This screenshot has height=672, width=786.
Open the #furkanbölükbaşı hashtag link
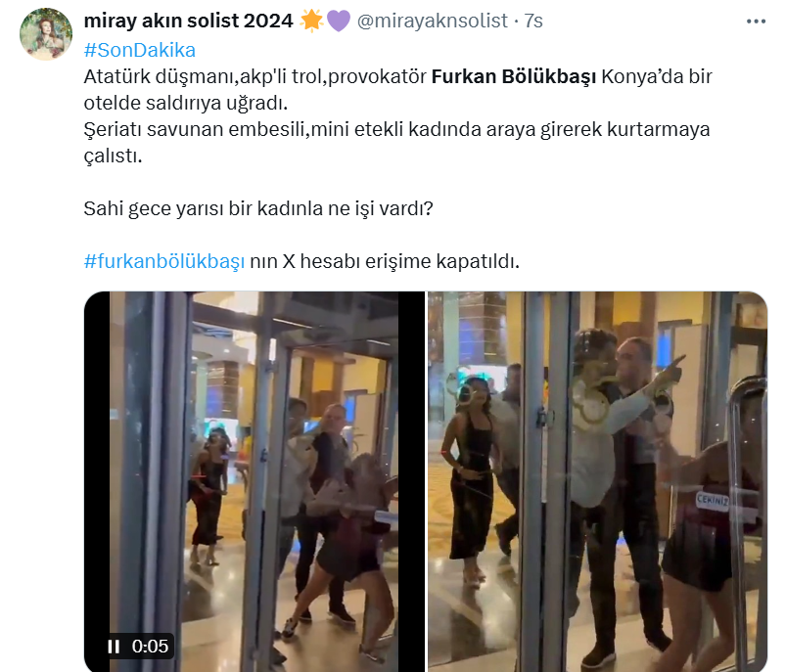point(164,261)
